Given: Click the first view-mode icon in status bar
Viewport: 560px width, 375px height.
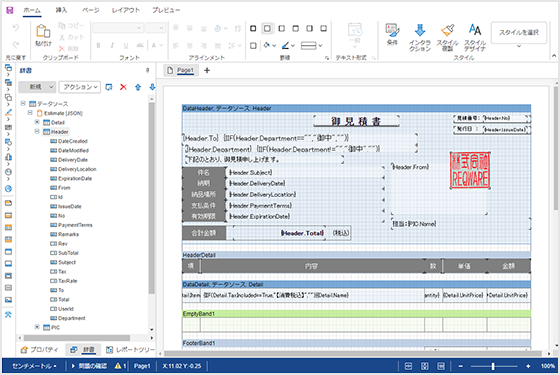Looking at the screenshot, I should [408, 366].
